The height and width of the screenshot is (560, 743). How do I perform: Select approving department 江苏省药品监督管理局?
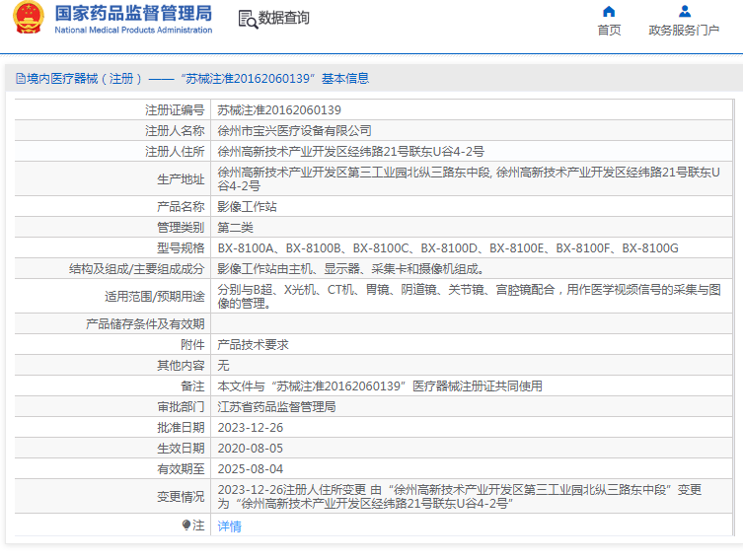pyautogui.click(x=276, y=407)
